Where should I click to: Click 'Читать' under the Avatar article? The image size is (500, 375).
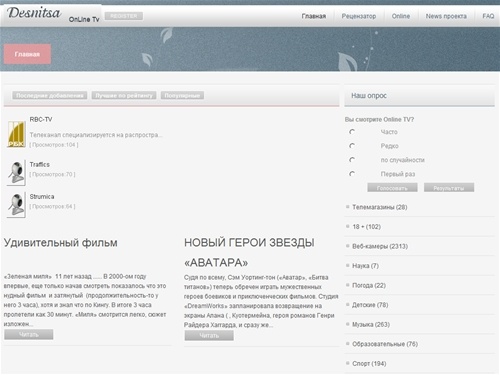(x=209, y=335)
